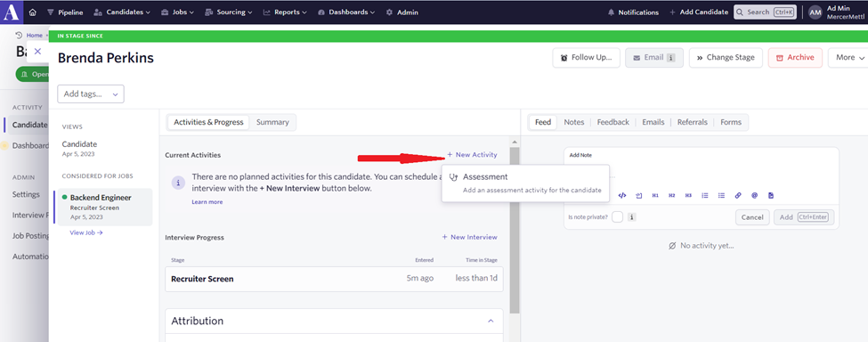Open the Admin section
The width and height of the screenshot is (868, 342).
402,12
